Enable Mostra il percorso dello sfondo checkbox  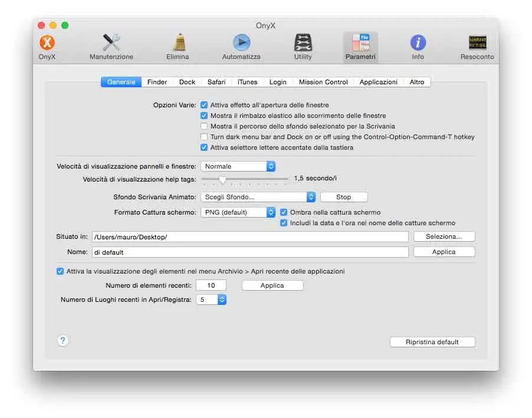pyautogui.click(x=204, y=126)
